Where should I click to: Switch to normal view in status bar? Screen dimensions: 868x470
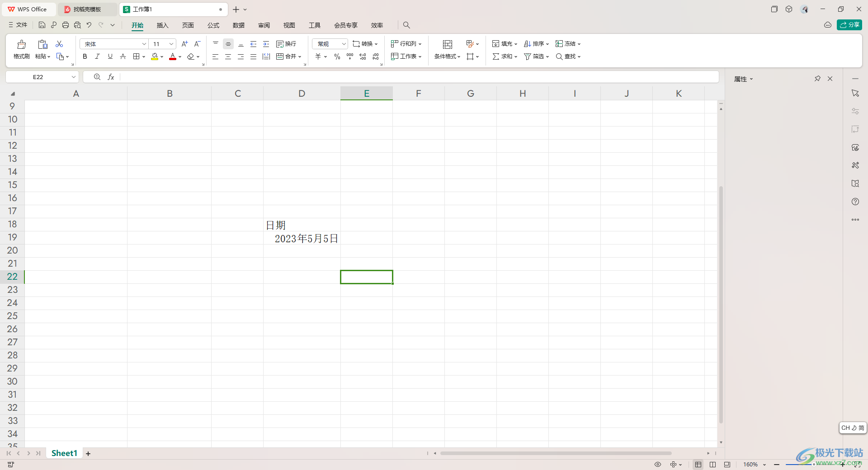point(698,465)
